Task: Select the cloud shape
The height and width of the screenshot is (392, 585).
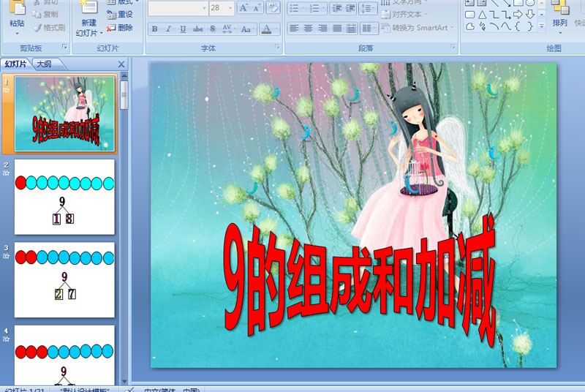Action: (x=470, y=26)
